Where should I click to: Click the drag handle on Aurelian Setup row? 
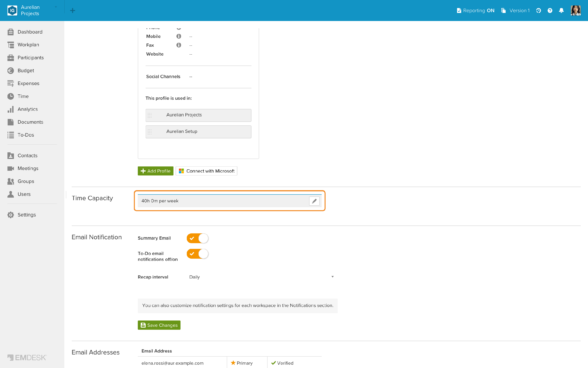(x=150, y=132)
